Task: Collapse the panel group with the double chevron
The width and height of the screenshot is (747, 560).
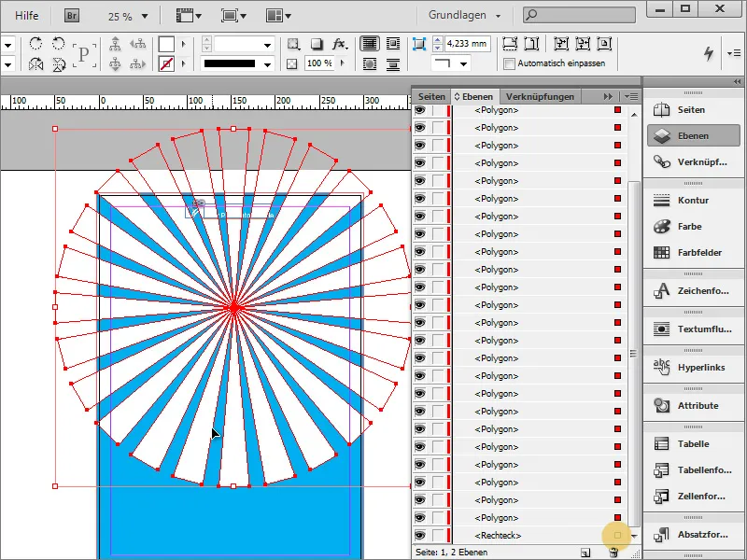Action: pos(609,95)
